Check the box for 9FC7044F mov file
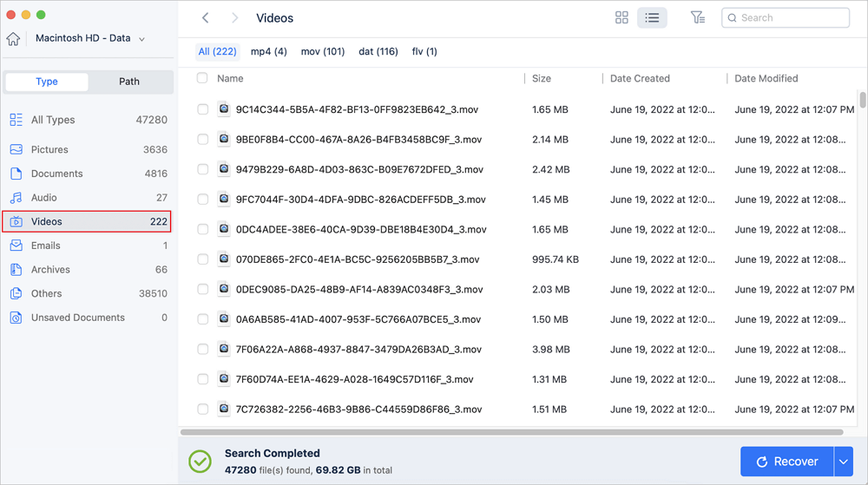This screenshot has width=868, height=485. pos(202,199)
